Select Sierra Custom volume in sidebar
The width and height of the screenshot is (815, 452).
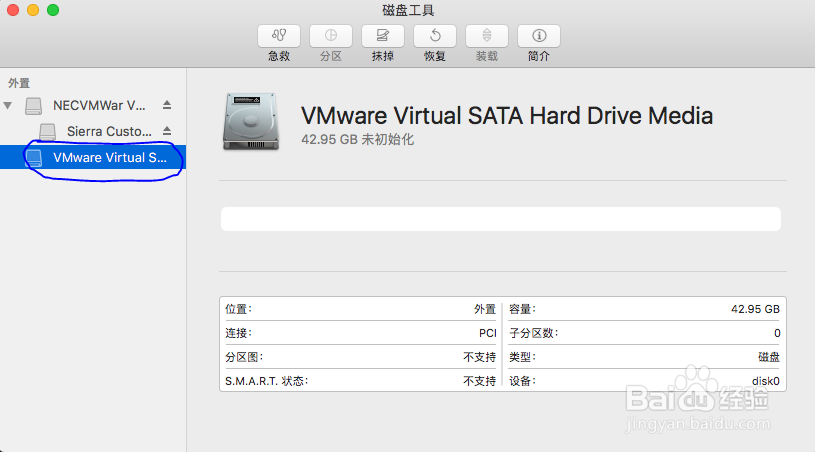coord(108,131)
